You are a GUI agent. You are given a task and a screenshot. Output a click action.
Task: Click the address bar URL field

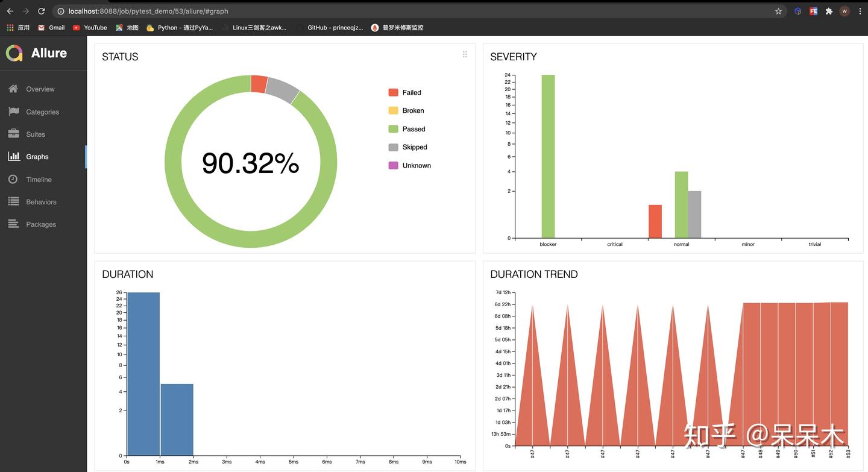coord(416,11)
